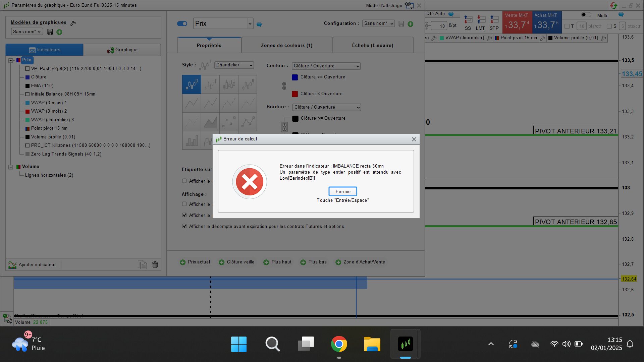This screenshot has height=362, width=644.
Task: Click the duplicate indicator copy icon
Action: pos(143,265)
